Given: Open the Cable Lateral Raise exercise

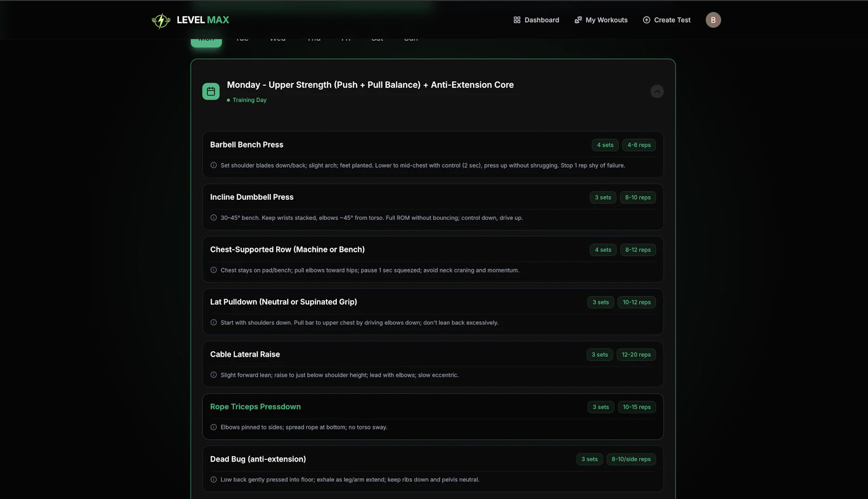Looking at the screenshot, I should (245, 354).
